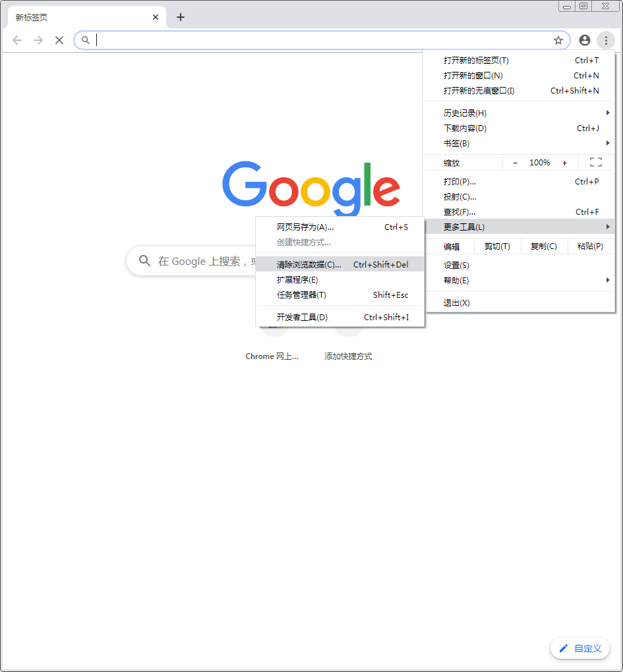Click the 添加快捷方式 link

(348, 356)
